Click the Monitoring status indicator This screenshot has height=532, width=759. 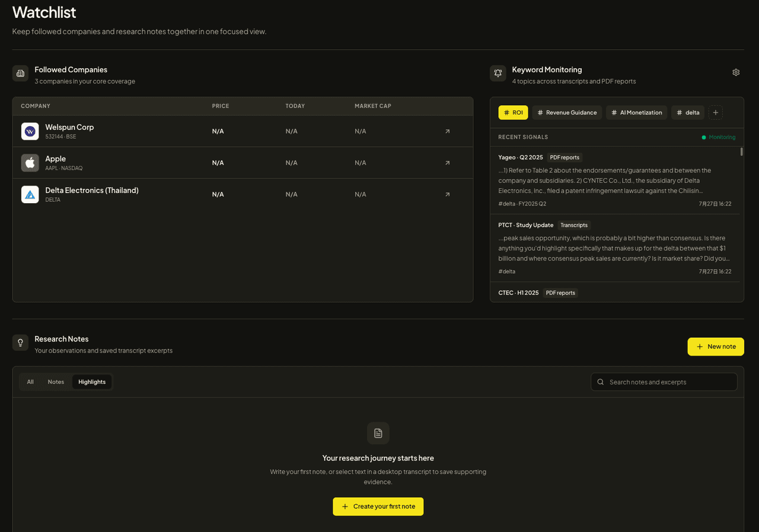click(x=719, y=137)
